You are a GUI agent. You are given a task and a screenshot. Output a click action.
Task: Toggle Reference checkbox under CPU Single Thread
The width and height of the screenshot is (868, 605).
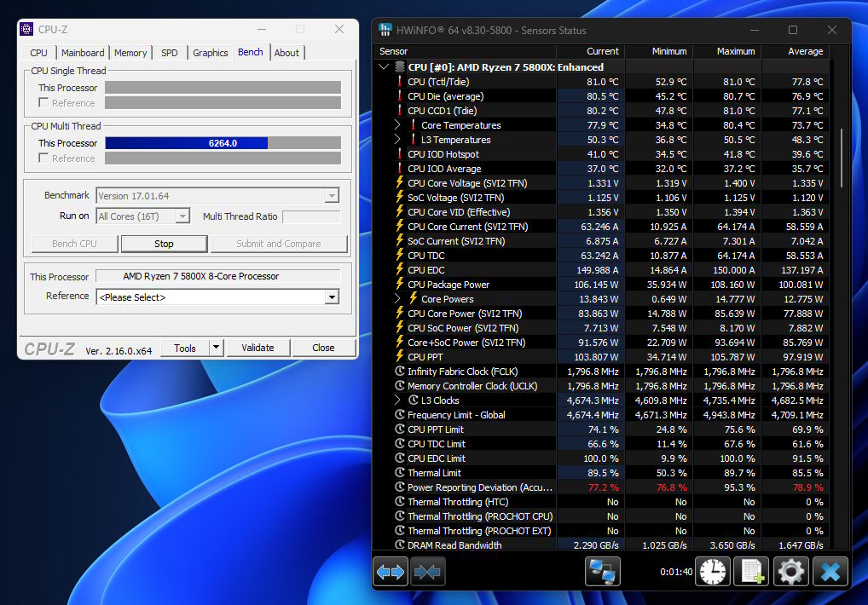(43, 103)
